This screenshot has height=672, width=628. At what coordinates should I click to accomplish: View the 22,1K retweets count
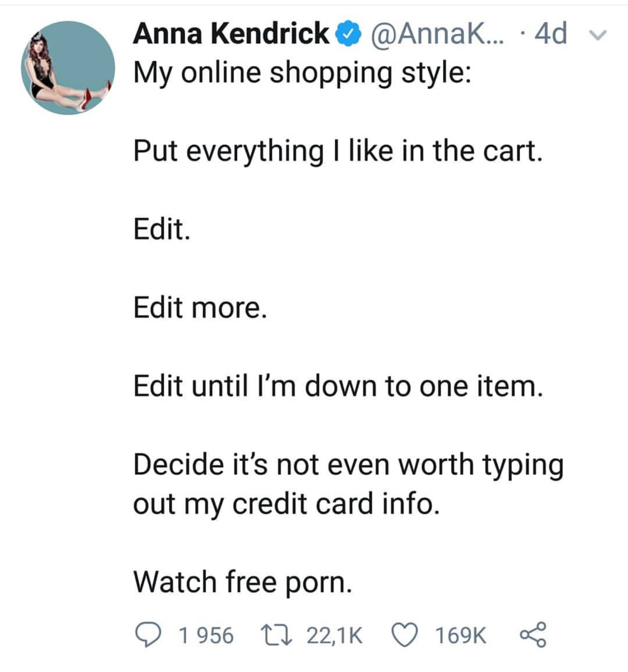click(334, 635)
